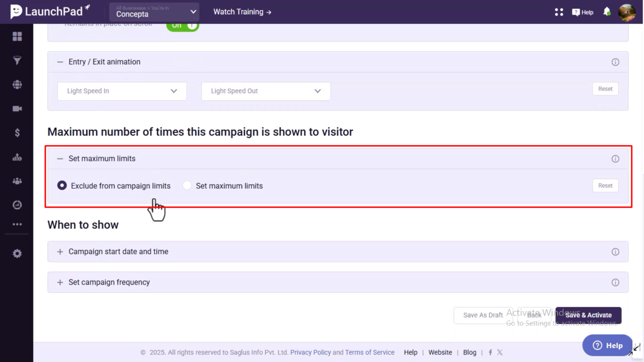The image size is (644, 362).
Task: Select the Set maximum limits radio option
Action: (x=187, y=185)
